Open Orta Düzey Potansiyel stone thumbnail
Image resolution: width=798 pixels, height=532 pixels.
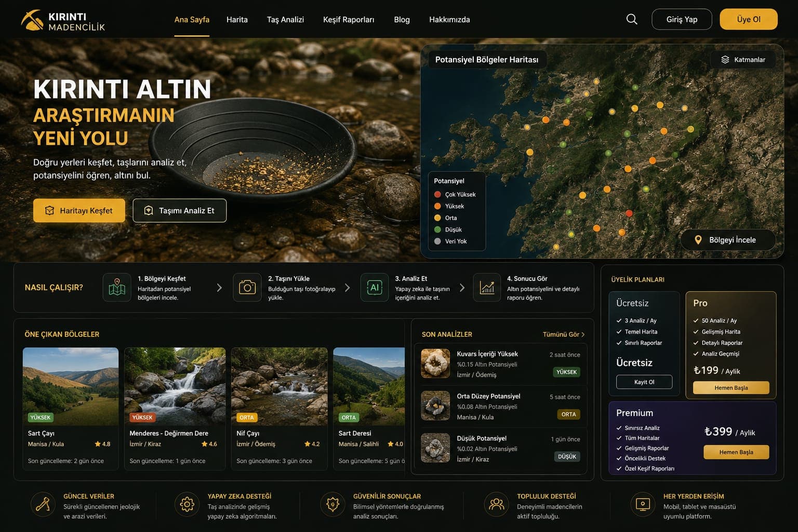tap(435, 405)
